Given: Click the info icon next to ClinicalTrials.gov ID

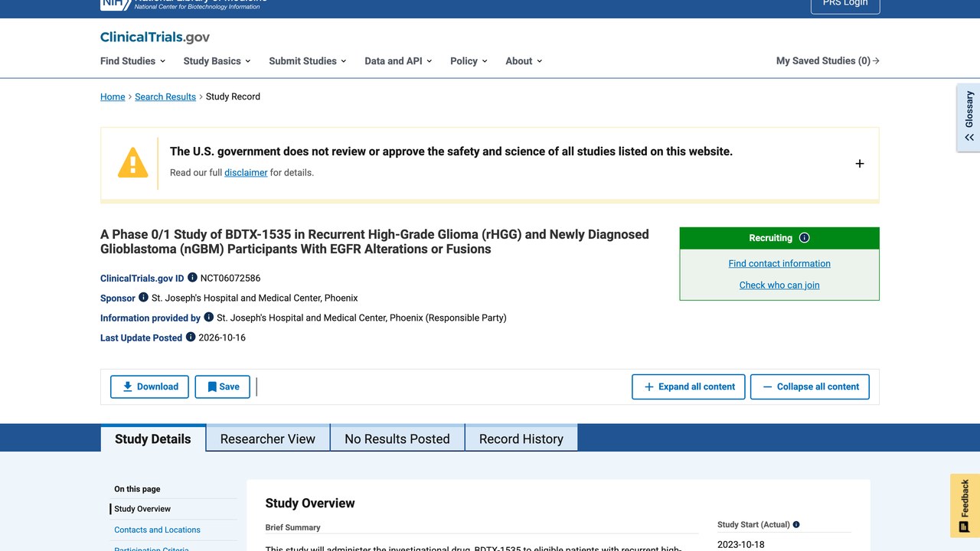Looking at the screenshot, I should (x=192, y=278).
